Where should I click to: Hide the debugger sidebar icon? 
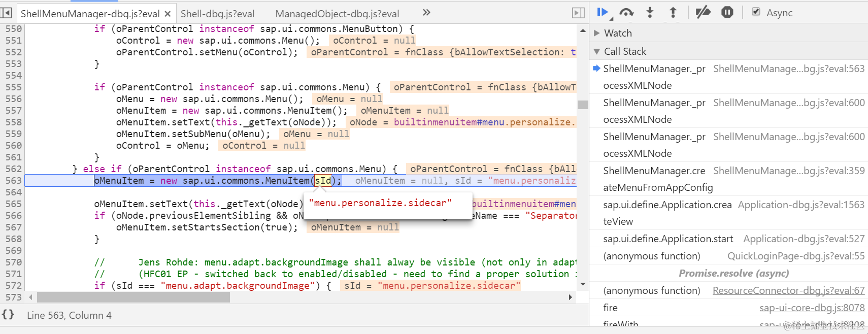578,13
